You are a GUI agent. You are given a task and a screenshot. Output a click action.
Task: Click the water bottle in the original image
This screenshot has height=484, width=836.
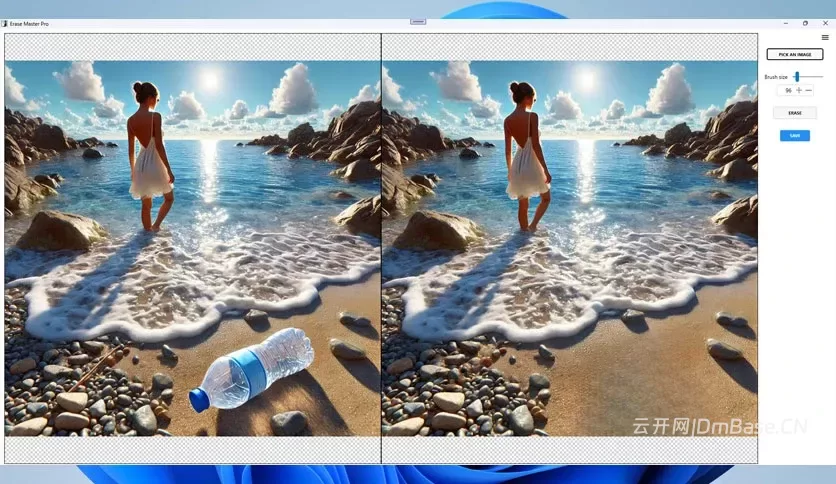(x=252, y=369)
